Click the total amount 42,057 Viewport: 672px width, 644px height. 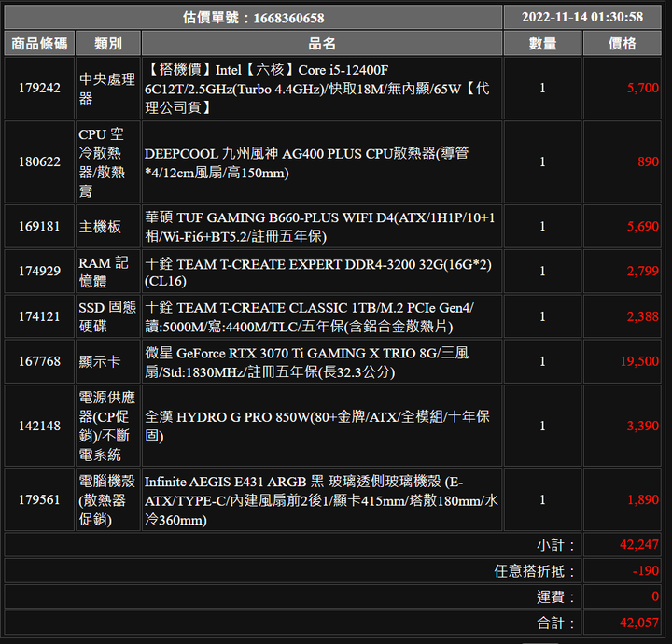click(x=639, y=623)
